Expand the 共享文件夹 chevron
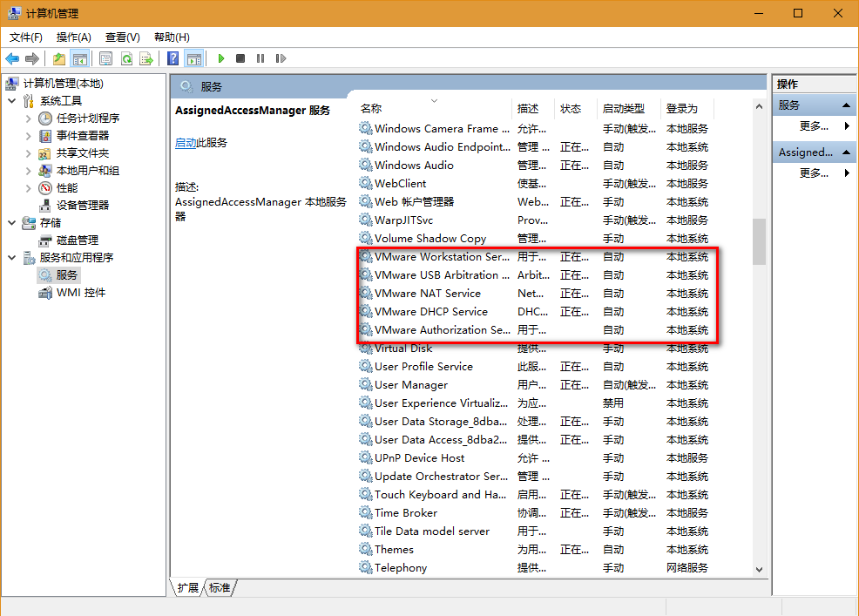Image resolution: width=859 pixels, height=616 pixels. [28, 153]
